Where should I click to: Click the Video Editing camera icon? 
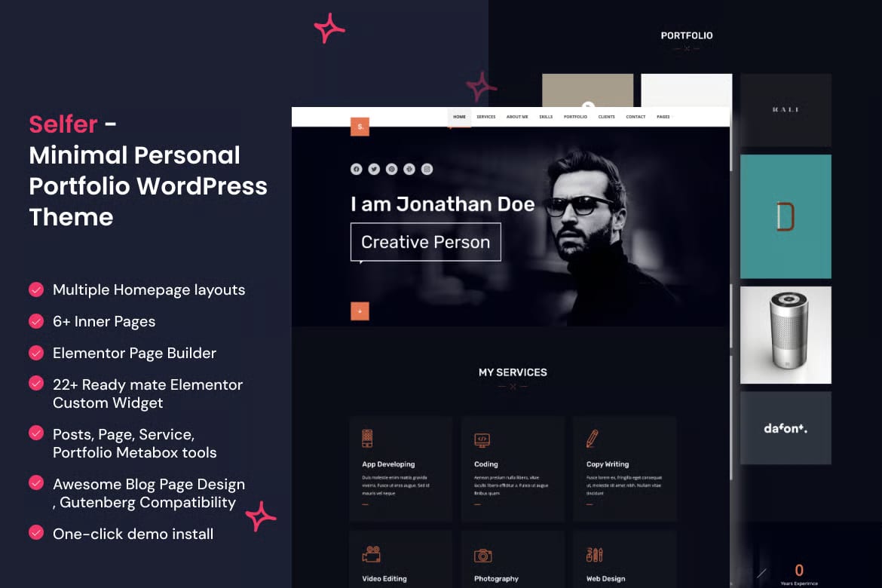coord(371,554)
